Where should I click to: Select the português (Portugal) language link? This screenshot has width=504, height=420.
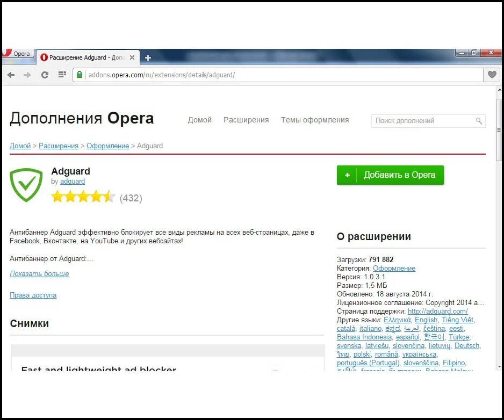pyautogui.click(x=368, y=363)
